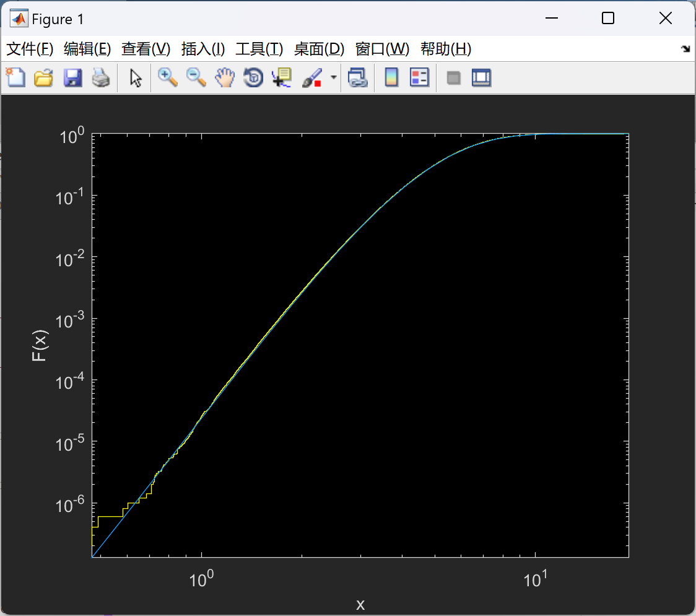Click the yellow stepped curve near its lower-left end
Image resolution: width=696 pixels, height=616 pixels.
110,516
